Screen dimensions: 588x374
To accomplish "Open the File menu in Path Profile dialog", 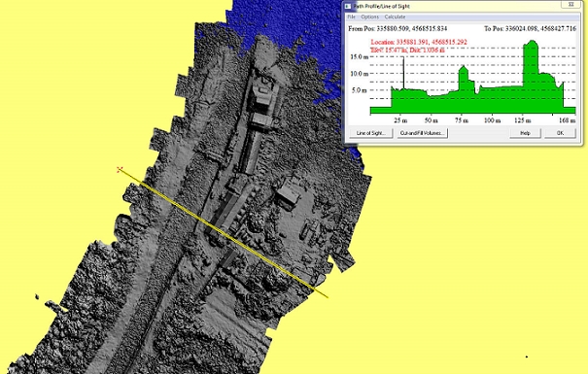I will point(352,17).
